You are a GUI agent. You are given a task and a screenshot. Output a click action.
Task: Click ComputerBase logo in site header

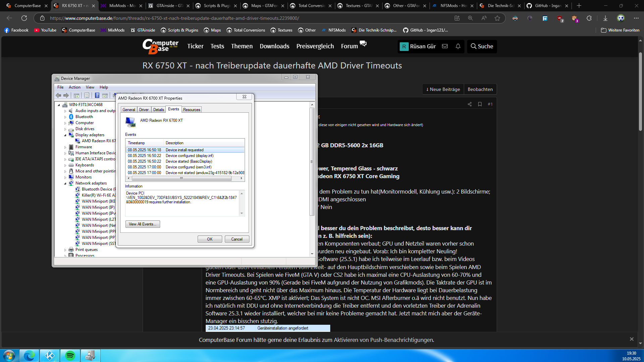(160, 46)
